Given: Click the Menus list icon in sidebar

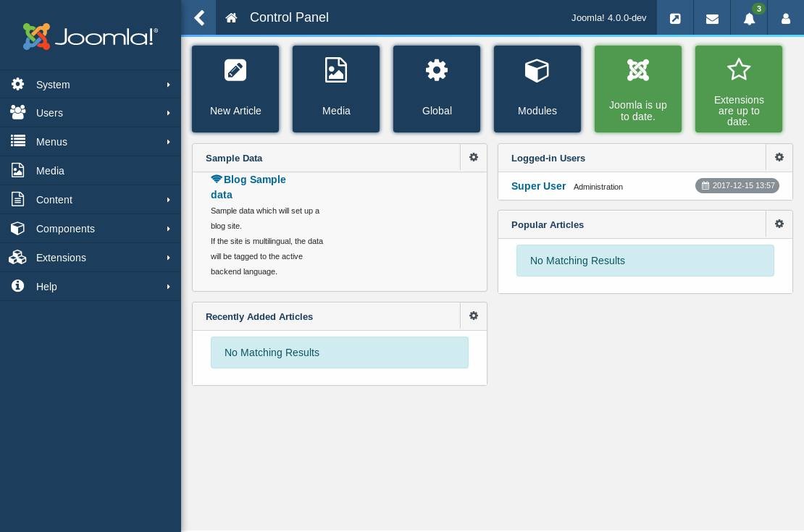Looking at the screenshot, I should (18, 141).
